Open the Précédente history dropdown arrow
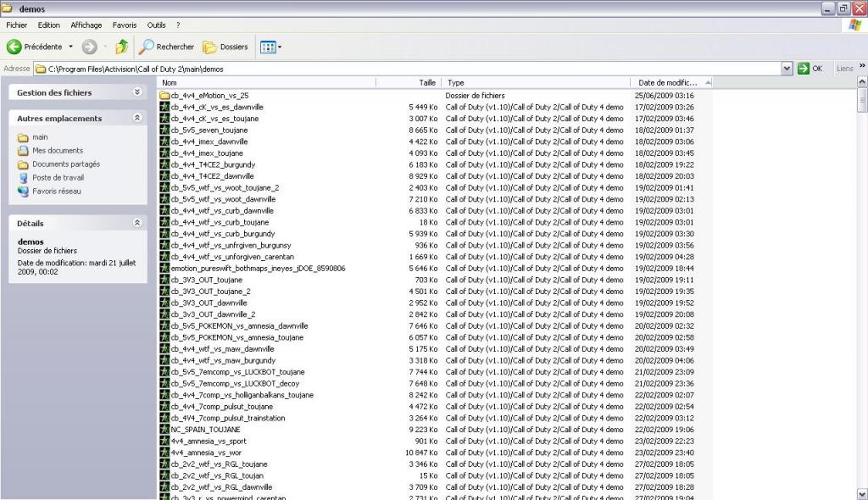This screenshot has width=868, height=500. 70,47
